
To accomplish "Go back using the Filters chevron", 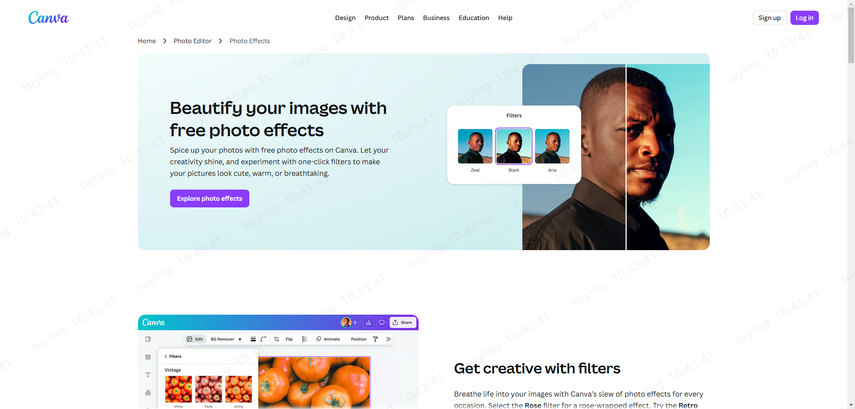I will click(166, 356).
